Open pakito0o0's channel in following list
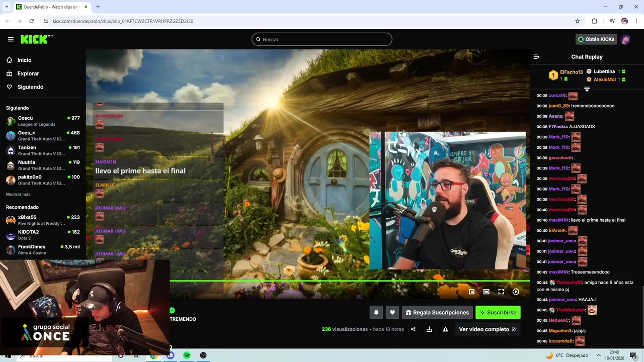 pyautogui.click(x=43, y=180)
